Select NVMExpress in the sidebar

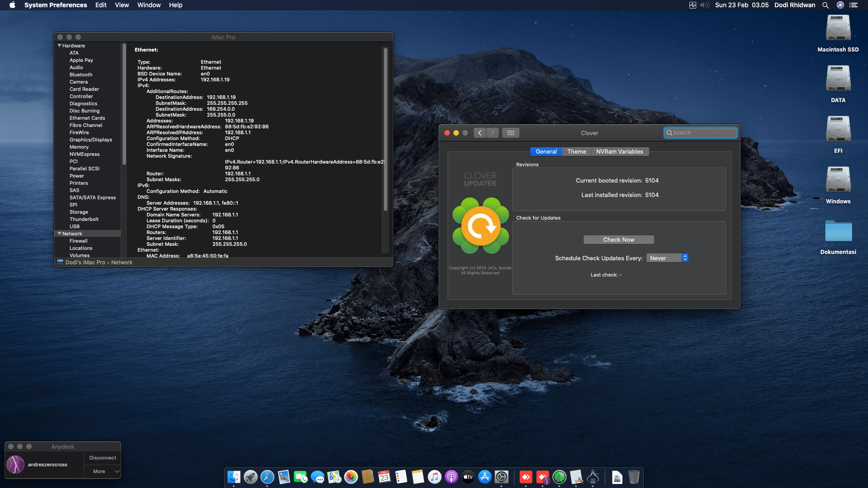click(85, 154)
